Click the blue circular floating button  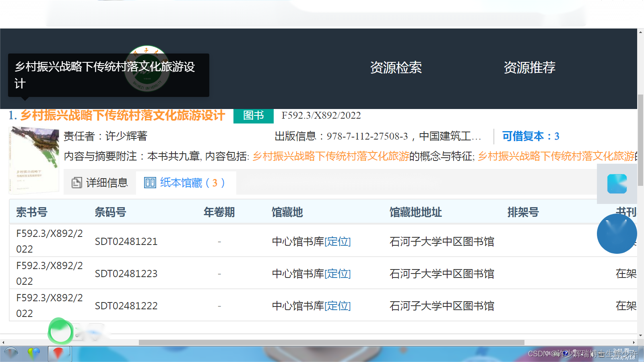click(x=617, y=234)
